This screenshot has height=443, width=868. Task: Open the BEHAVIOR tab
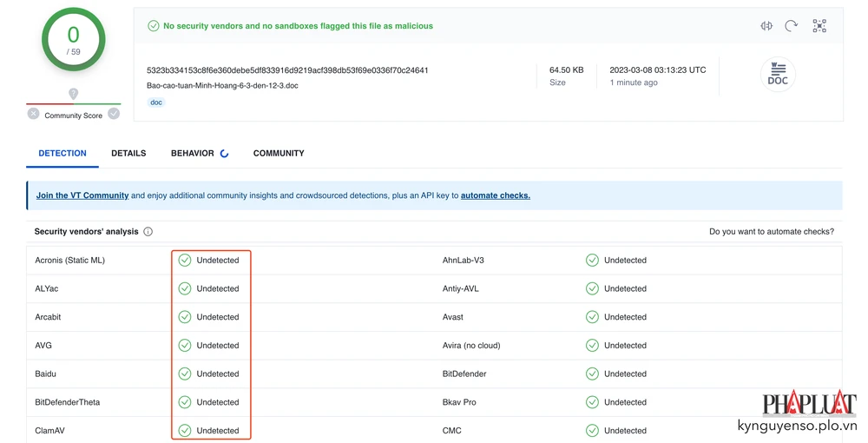coord(193,153)
